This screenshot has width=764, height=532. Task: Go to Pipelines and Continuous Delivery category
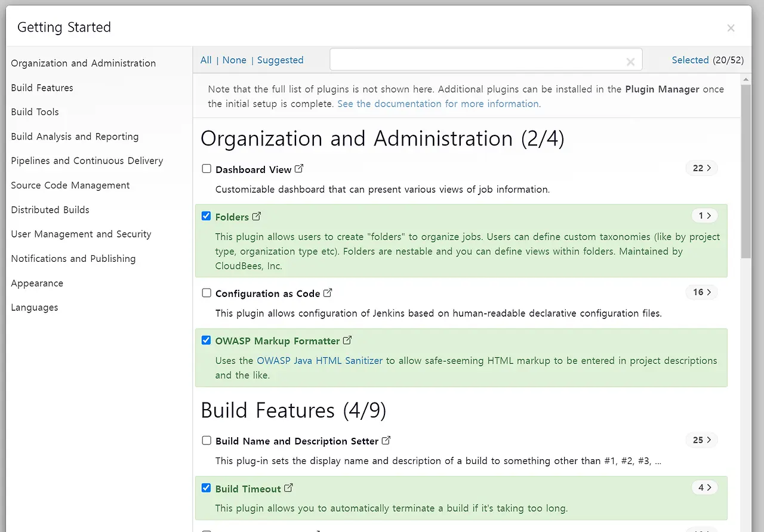point(87,161)
